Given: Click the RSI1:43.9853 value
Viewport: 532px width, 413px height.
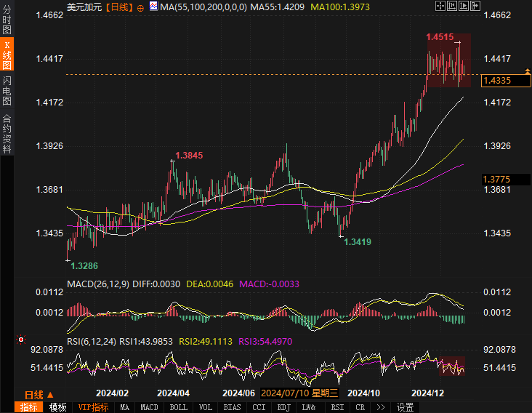Looking at the screenshot, I should click(x=146, y=342).
